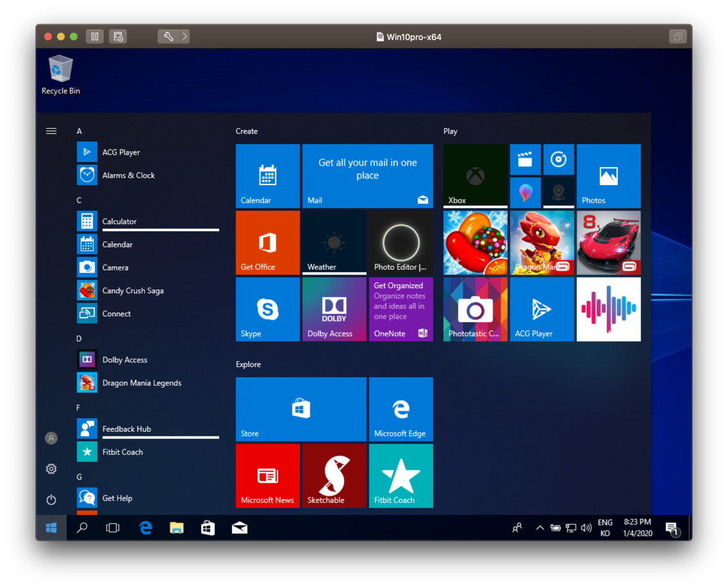The width and height of the screenshot is (728, 588).
Task: Click the letter D section header
Action: (x=79, y=338)
